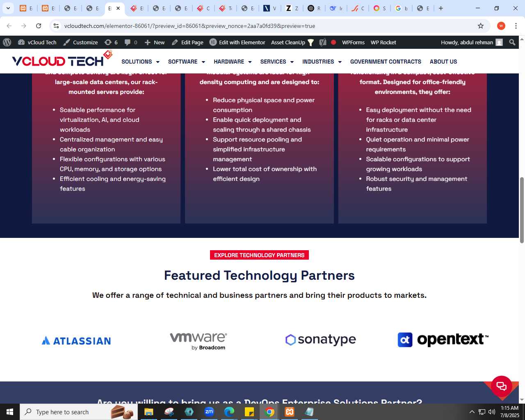Click the VMware by Broadcom logo
525x420 pixels.
(x=199, y=341)
